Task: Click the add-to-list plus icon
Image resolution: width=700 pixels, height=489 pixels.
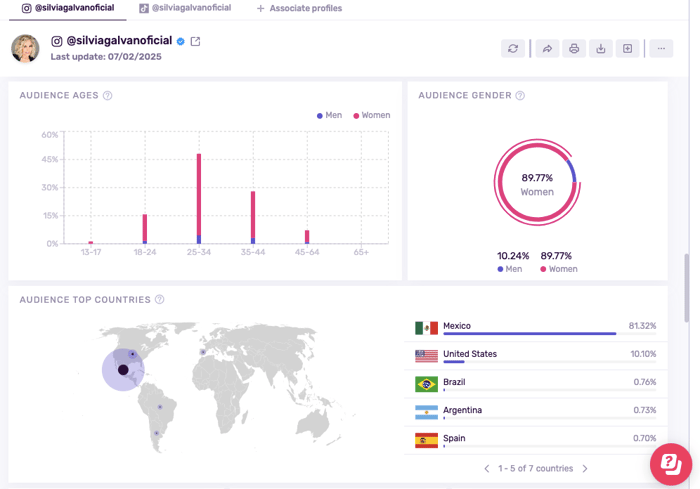Action: point(628,48)
